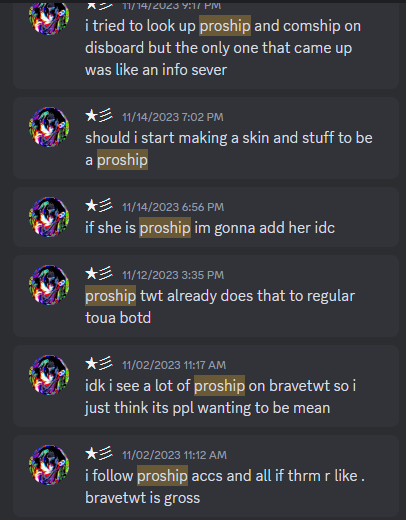Viewport: 406px width, 520px height.
Task: Click the 11/12/2023 3:35 PM timestamp
Action: click(x=173, y=275)
